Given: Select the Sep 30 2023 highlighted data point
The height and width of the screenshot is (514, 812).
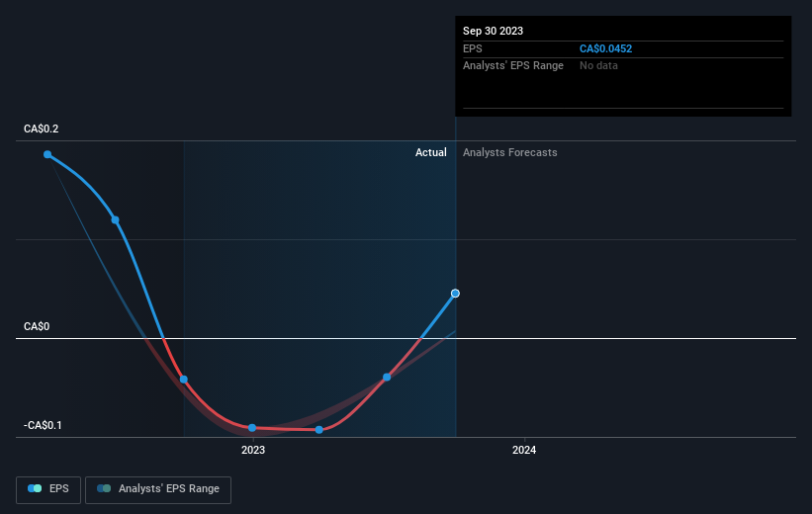Looking at the screenshot, I should click(x=455, y=294).
